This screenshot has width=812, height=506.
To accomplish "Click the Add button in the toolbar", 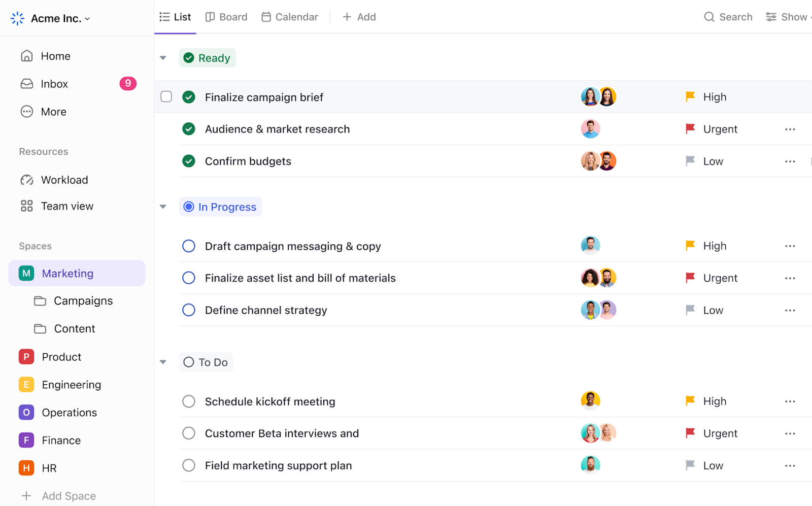I will coord(359,17).
